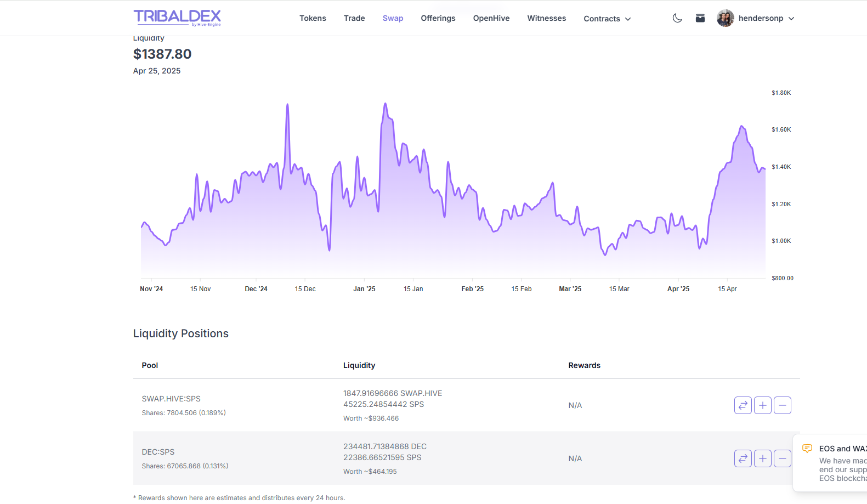Click 45225.24854442 SPS amount
This screenshot has height=504, width=867.
[x=384, y=404]
